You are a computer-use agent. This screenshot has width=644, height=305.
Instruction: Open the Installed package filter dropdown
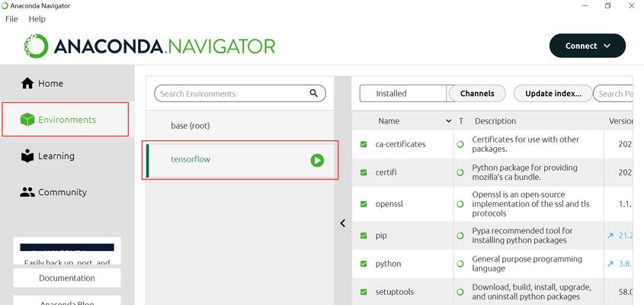(404, 93)
